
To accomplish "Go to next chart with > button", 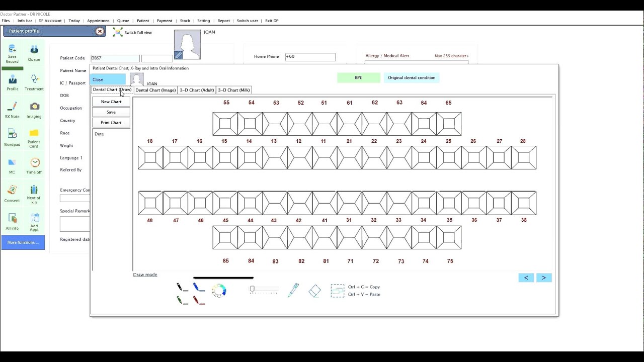I will pos(544,278).
